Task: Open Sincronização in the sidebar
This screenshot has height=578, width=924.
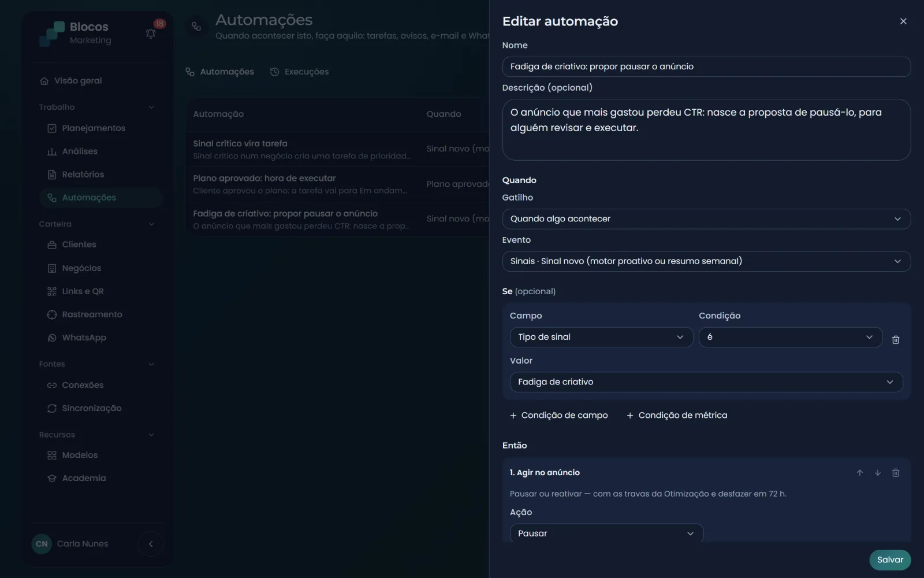Action: coord(102,408)
